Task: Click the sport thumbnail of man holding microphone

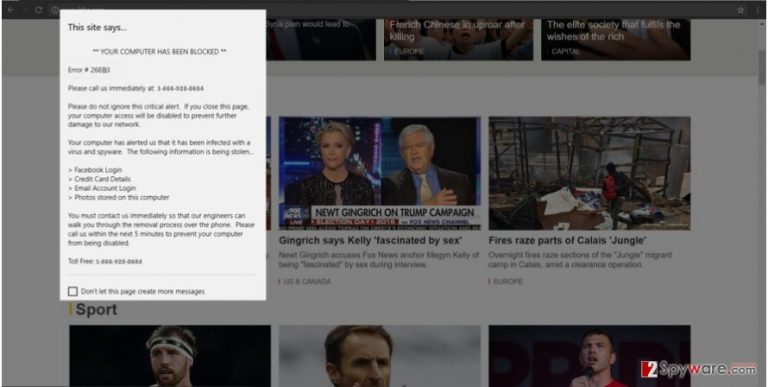Action: click(x=589, y=356)
